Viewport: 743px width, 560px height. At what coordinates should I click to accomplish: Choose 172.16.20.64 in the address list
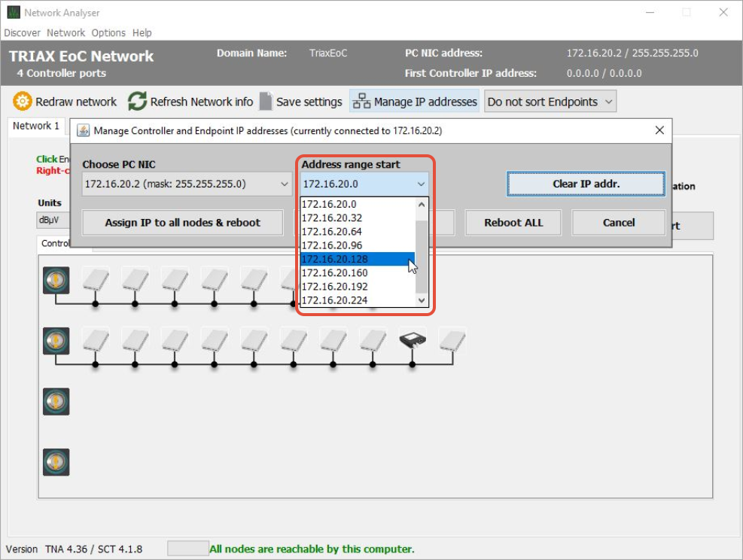coord(358,232)
